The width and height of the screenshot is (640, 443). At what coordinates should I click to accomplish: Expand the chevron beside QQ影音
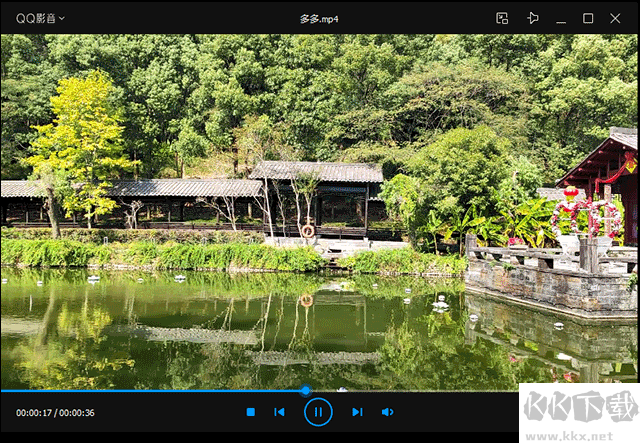(x=62, y=18)
